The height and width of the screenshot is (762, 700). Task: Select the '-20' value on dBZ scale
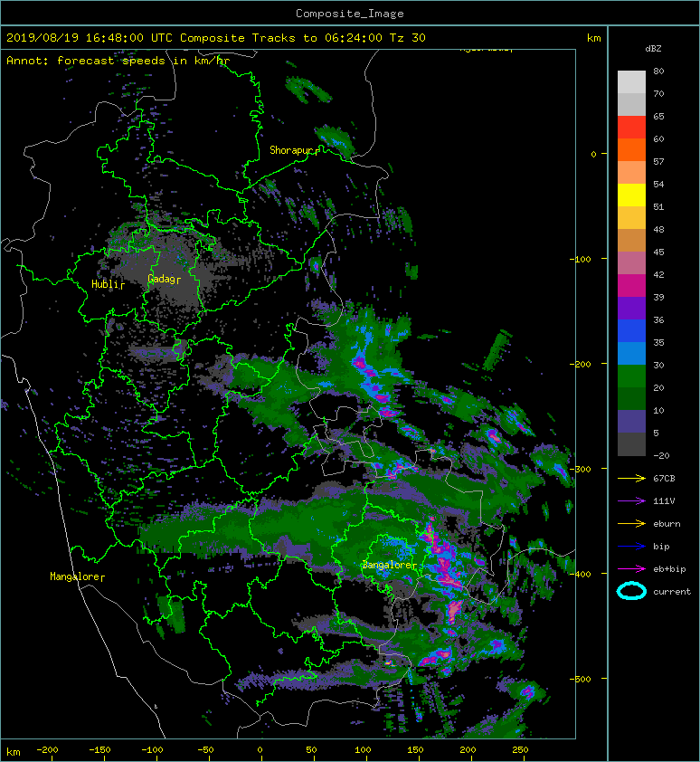click(x=661, y=456)
